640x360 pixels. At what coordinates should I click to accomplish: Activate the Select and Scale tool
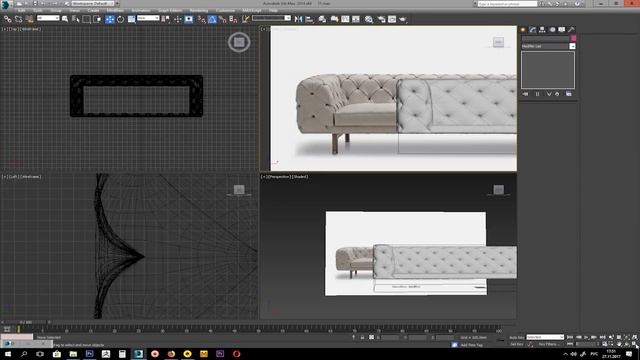(131, 19)
